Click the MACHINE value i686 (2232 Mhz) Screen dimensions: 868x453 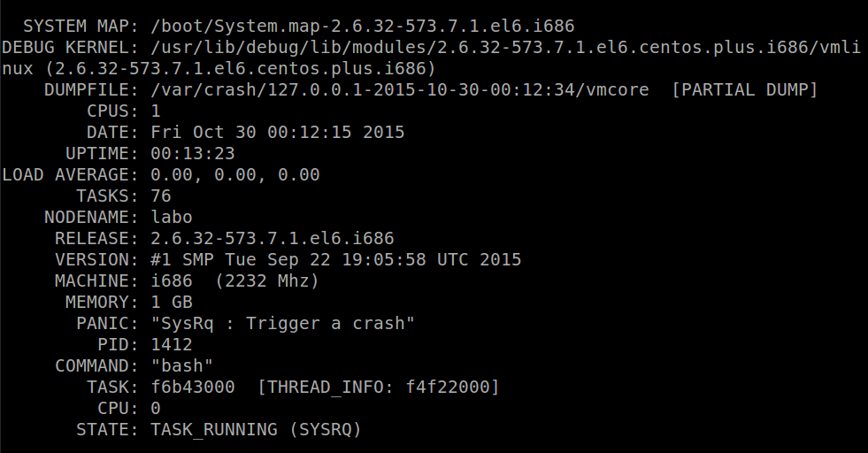pyautogui.click(x=235, y=280)
